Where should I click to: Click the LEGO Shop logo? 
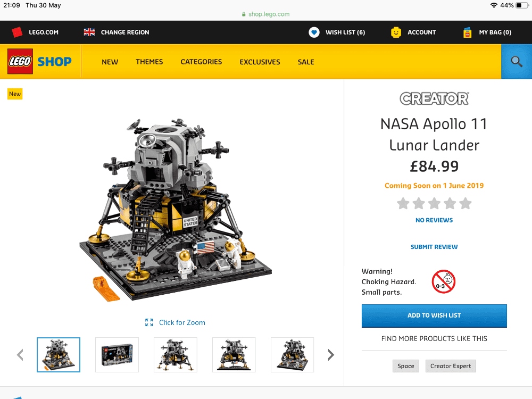pyautogui.click(x=40, y=61)
